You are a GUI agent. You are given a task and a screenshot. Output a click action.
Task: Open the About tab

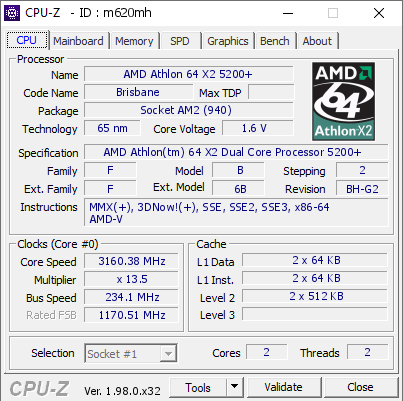pyautogui.click(x=317, y=41)
